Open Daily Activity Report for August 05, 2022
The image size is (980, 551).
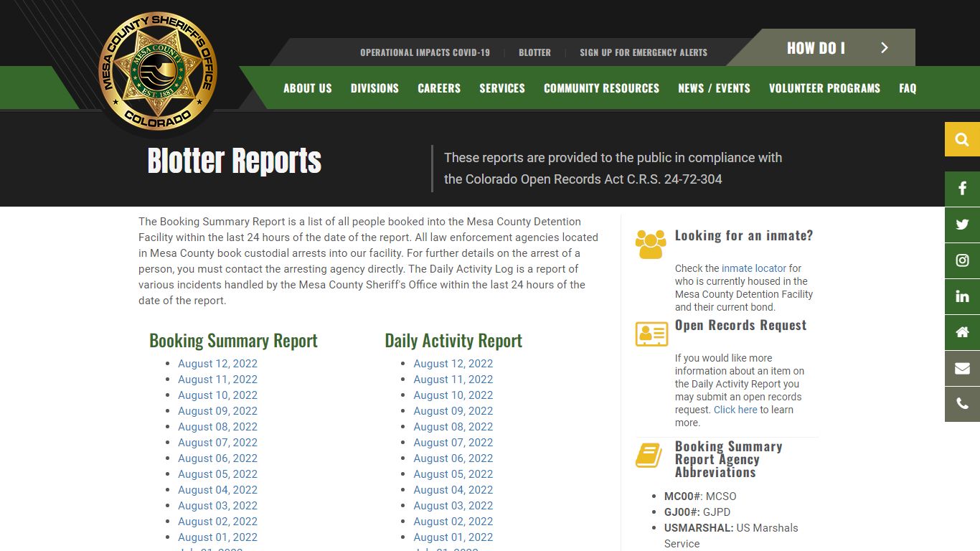[x=453, y=474]
